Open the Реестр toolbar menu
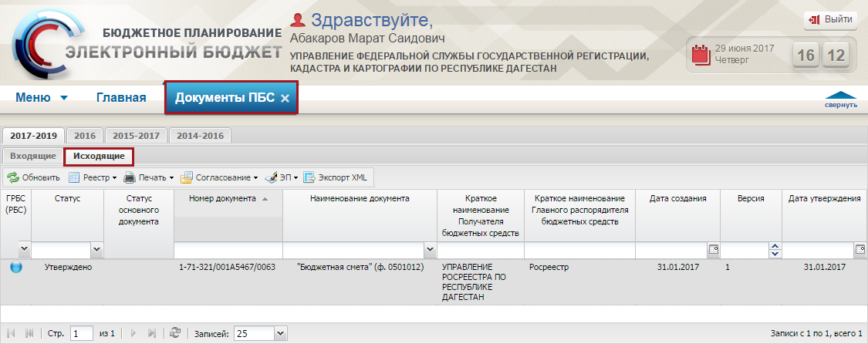The image size is (868, 344). (93, 177)
